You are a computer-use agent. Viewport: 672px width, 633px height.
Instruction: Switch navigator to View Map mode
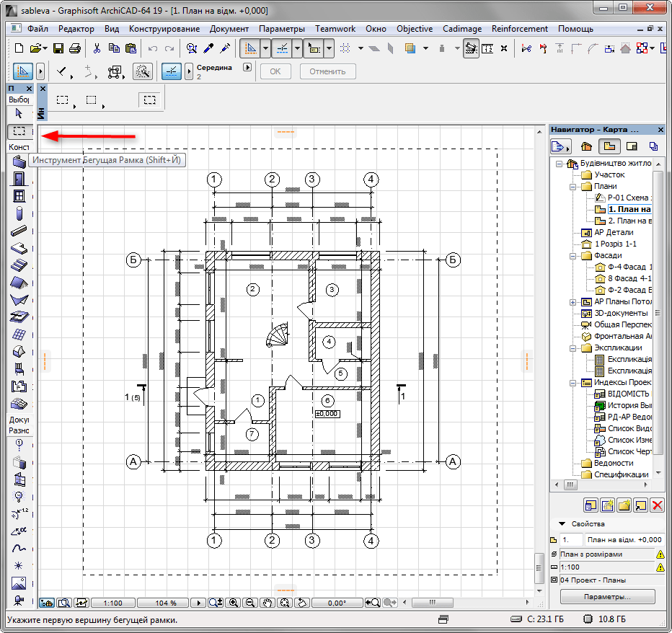pos(610,146)
